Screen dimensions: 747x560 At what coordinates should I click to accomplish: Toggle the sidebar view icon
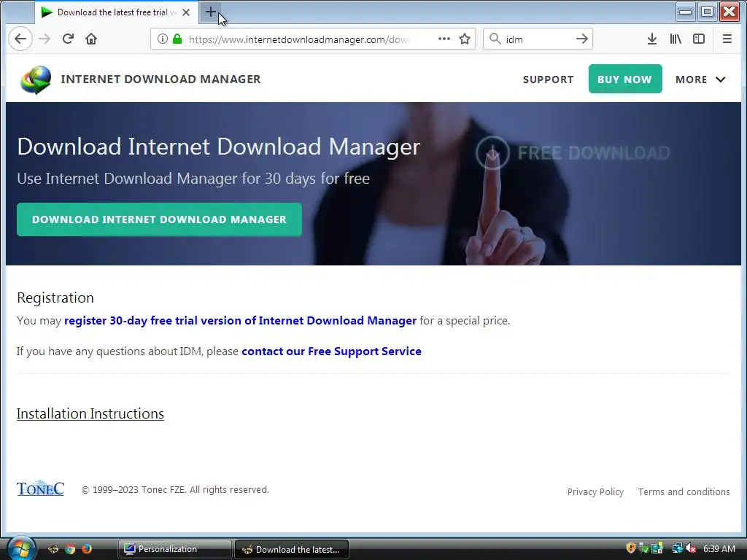698,39
